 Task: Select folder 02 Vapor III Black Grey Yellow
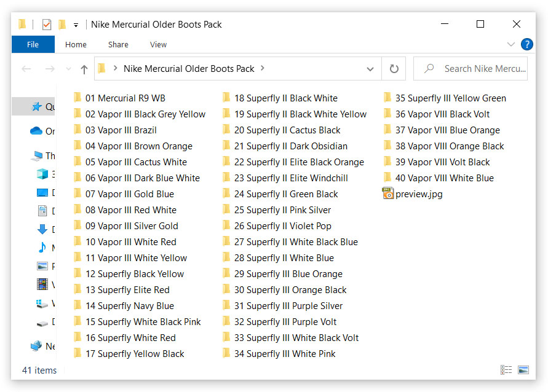click(x=140, y=114)
